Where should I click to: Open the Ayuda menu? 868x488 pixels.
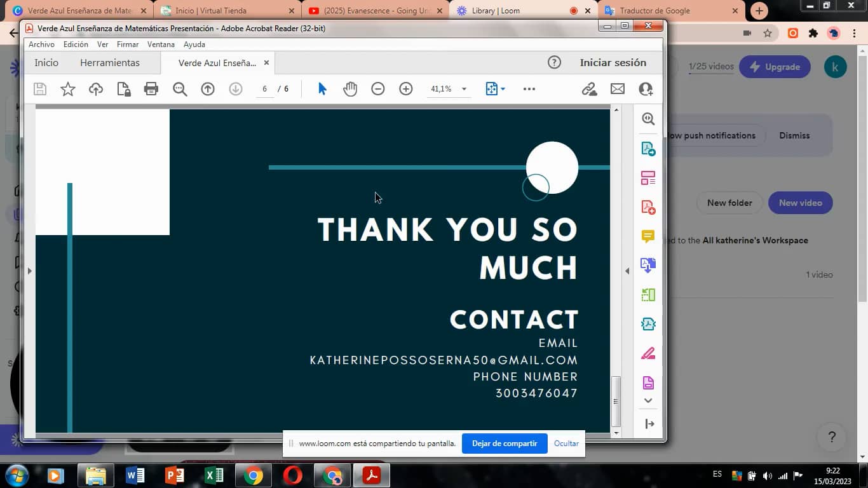pos(194,44)
